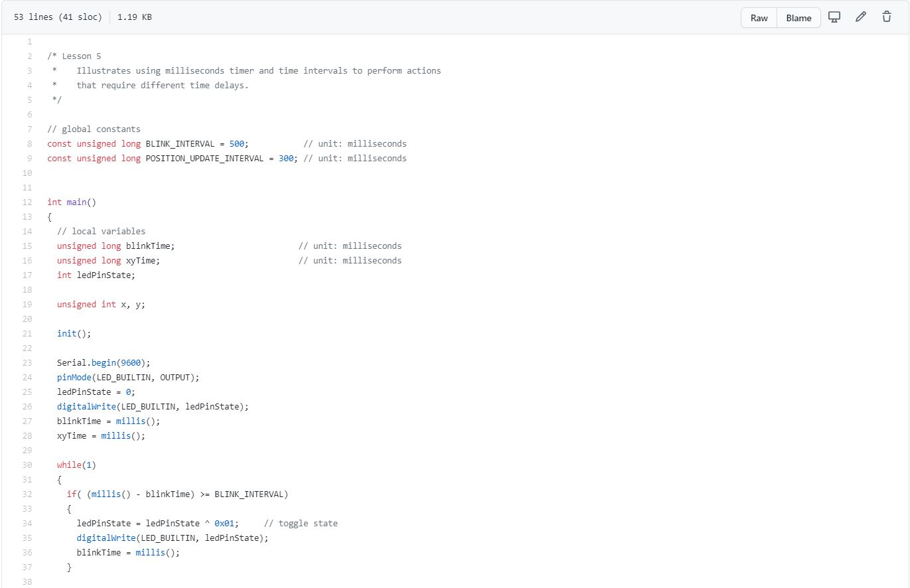Viewport: 910px width, 588px height.
Task: Click the digitalWrite link on line 35
Action: tap(107, 538)
